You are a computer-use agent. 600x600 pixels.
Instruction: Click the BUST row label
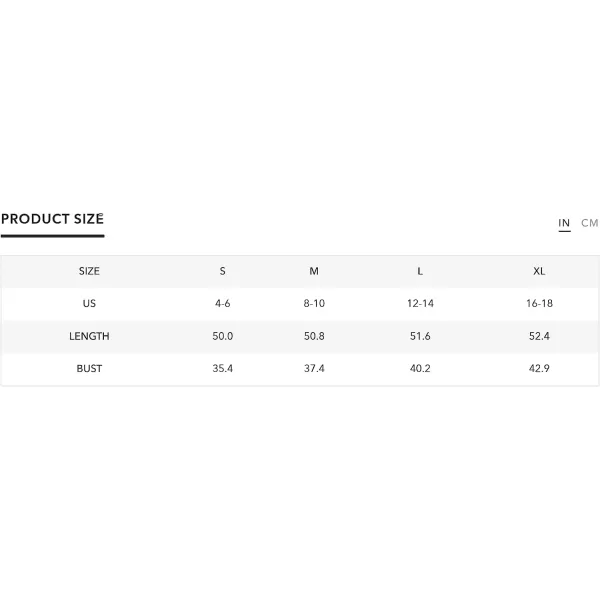pyautogui.click(x=89, y=368)
